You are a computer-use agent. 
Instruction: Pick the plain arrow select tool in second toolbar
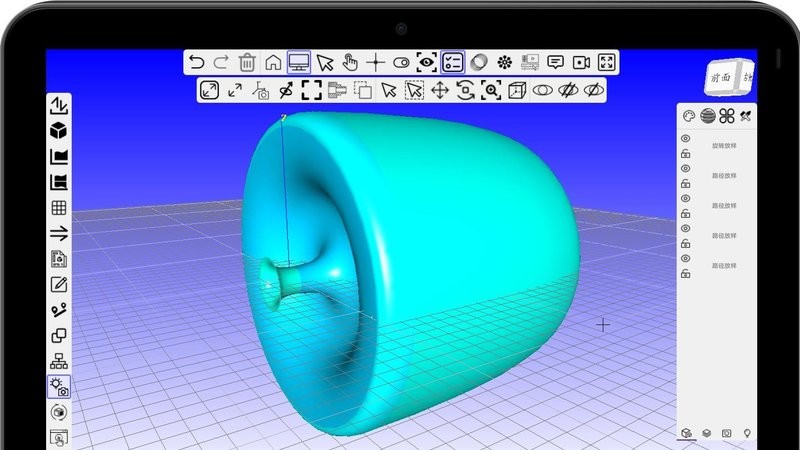tap(389, 90)
